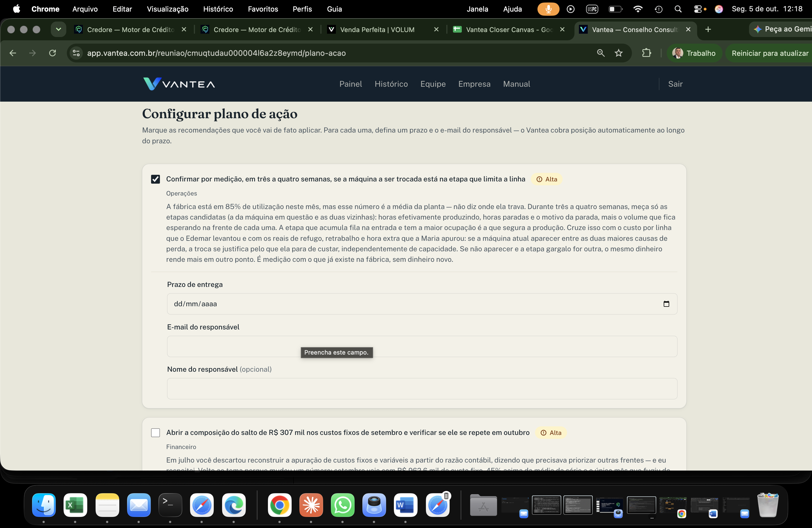Click the Peça ao Gemini button
Screen dimensions: 812x528
[x=781, y=29]
